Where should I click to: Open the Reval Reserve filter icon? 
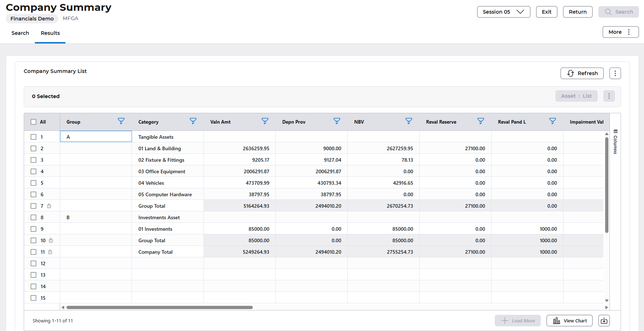tap(480, 121)
